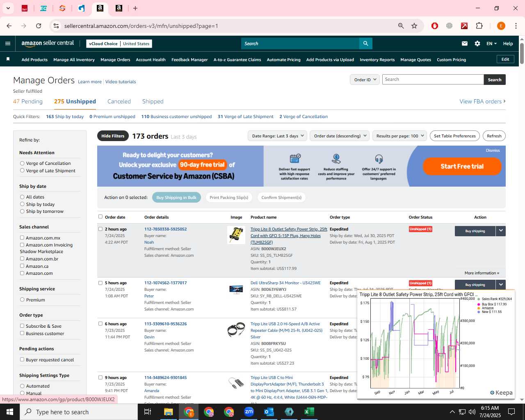Check Buyer requested cancel filter
The height and width of the screenshot is (420, 525).
click(22, 360)
